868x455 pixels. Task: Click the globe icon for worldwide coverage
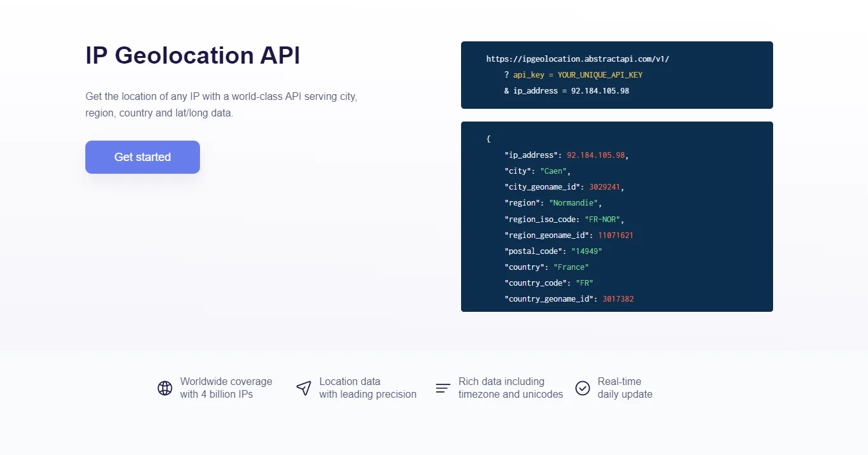[165, 388]
